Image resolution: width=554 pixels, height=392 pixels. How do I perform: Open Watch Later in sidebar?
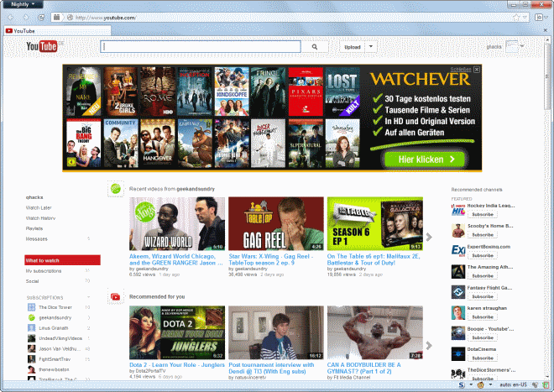[39, 208]
